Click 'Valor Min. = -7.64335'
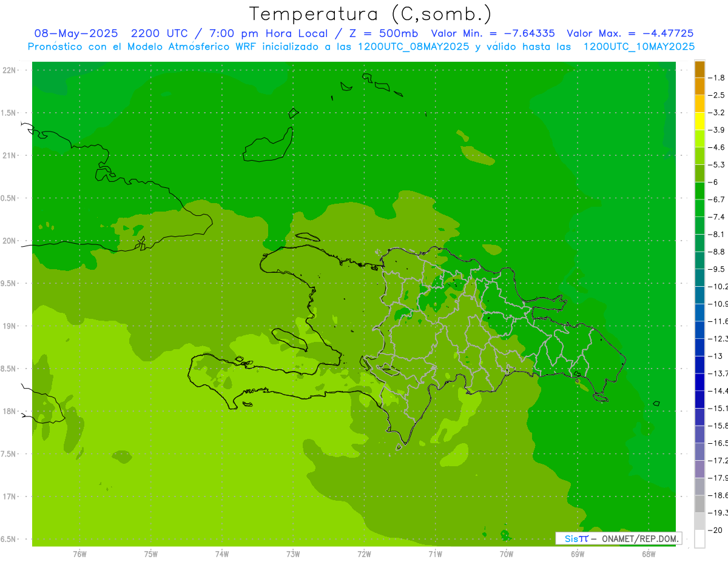 tap(493, 33)
